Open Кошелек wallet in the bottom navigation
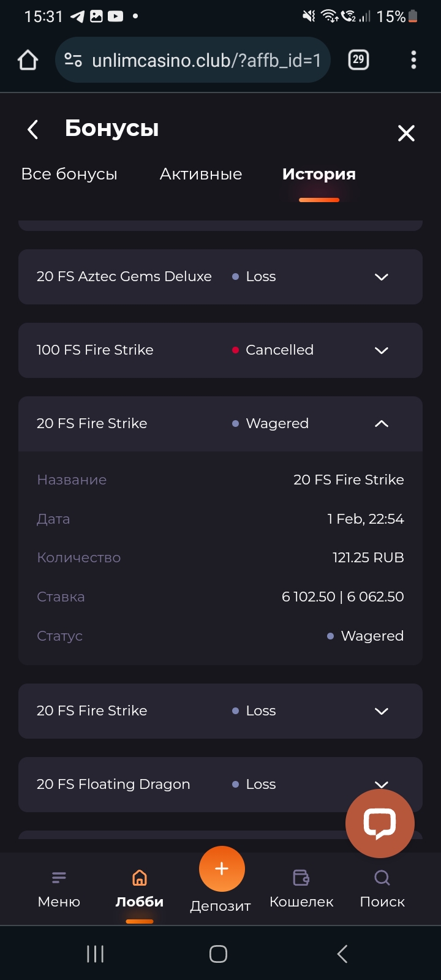441x980 pixels. [x=301, y=889]
